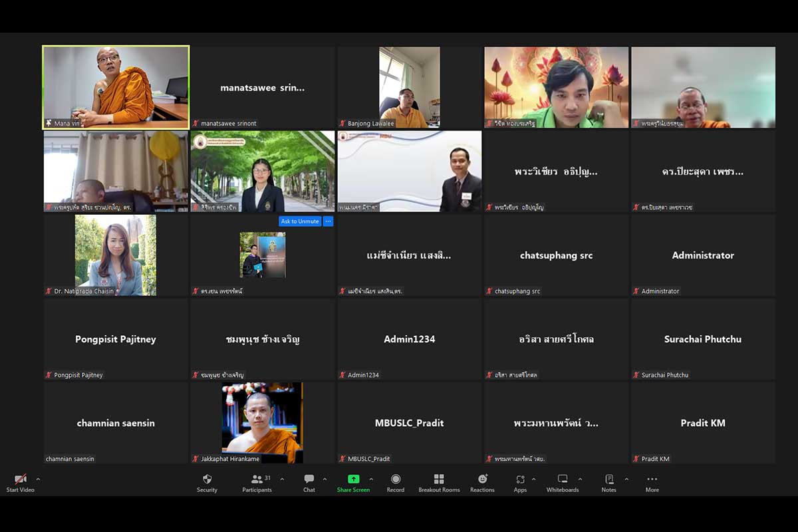Open the Security options in the toolbar
The image size is (798, 532).
pos(207,483)
